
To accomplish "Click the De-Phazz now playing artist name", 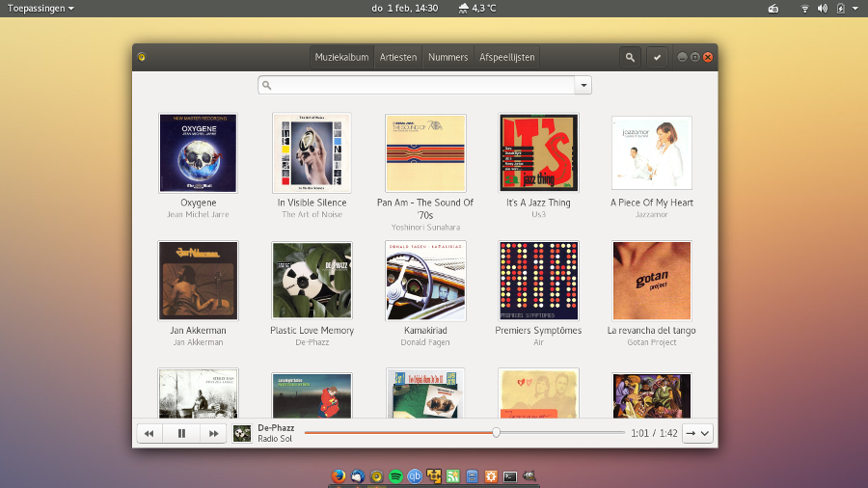I will pyautogui.click(x=276, y=427).
